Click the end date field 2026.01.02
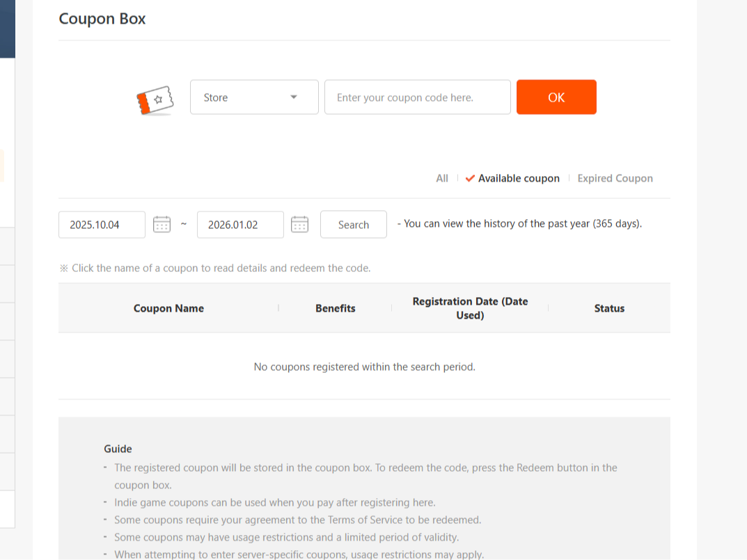The image size is (747, 560). (x=240, y=225)
